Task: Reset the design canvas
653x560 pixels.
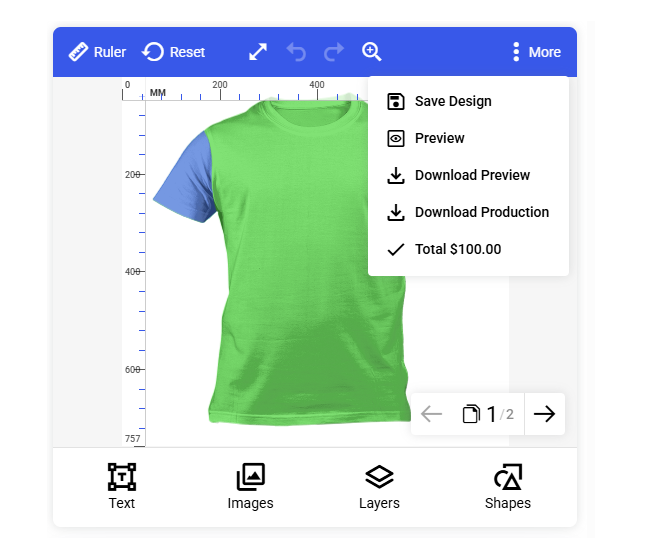Action: click(x=173, y=52)
